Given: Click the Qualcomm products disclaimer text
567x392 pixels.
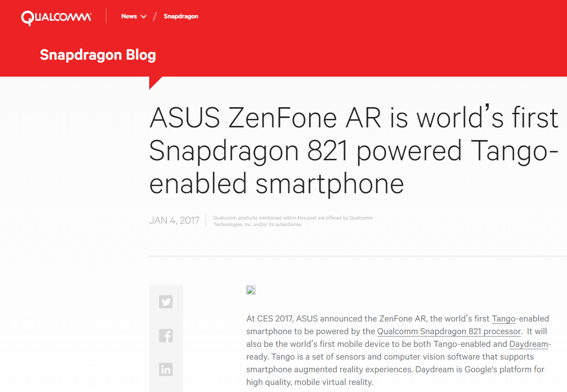Looking at the screenshot, I should (x=293, y=221).
